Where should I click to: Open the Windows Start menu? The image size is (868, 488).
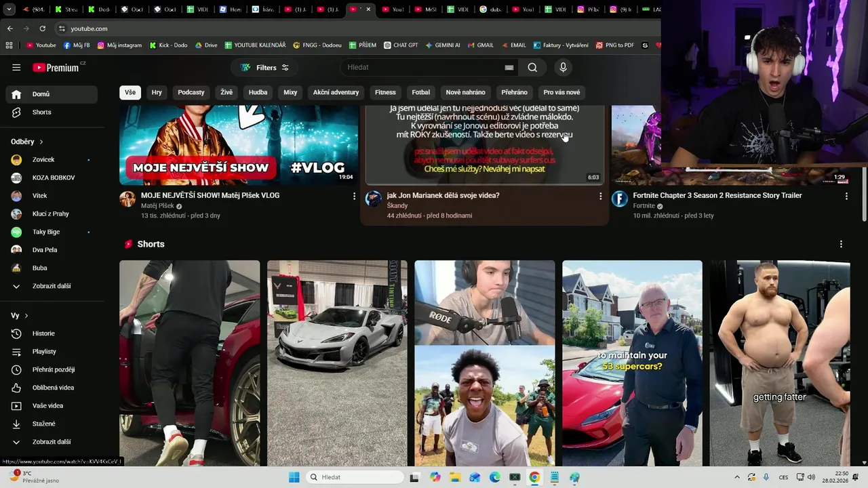point(294,477)
